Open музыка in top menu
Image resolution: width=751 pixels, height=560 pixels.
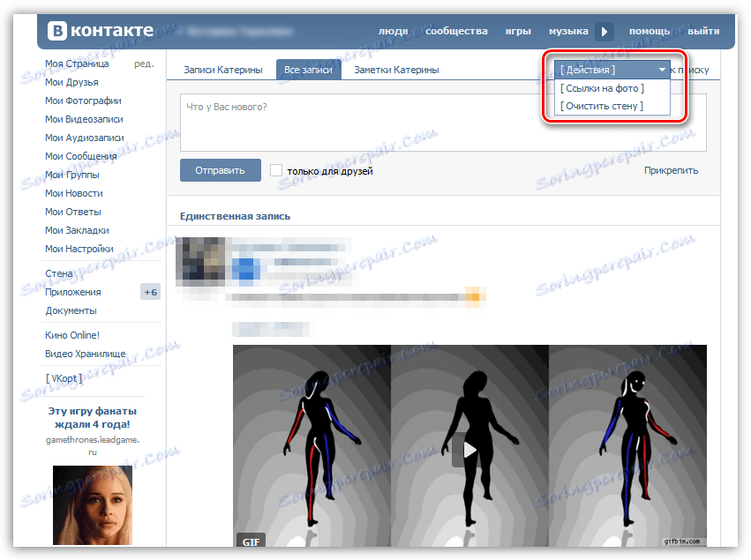(x=568, y=31)
